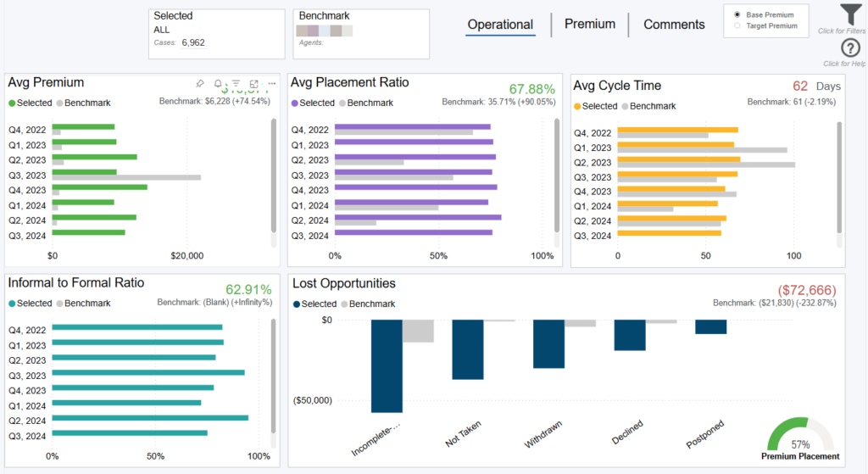Click the Avg Cycle Time chart scrollbar
The image size is (868, 474).
[x=839, y=177]
